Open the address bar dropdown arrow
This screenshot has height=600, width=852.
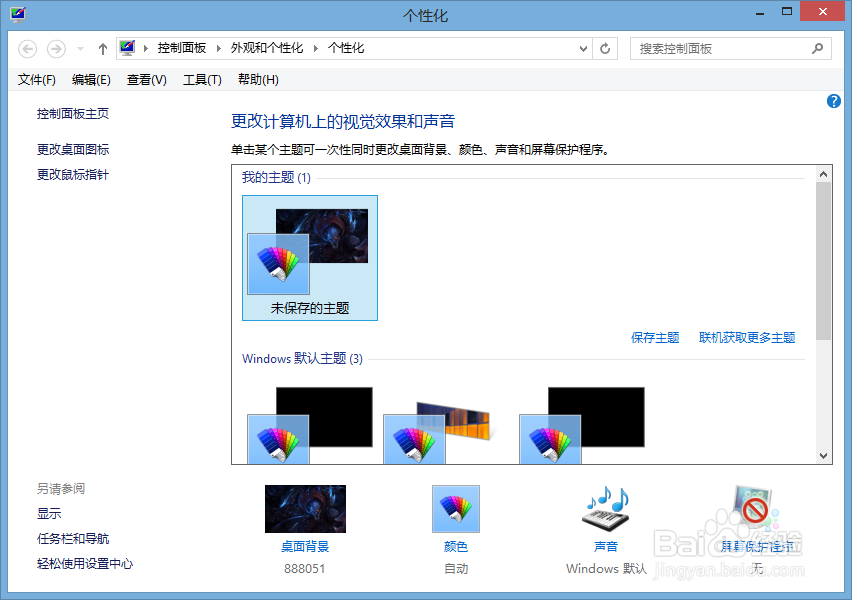coord(581,48)
